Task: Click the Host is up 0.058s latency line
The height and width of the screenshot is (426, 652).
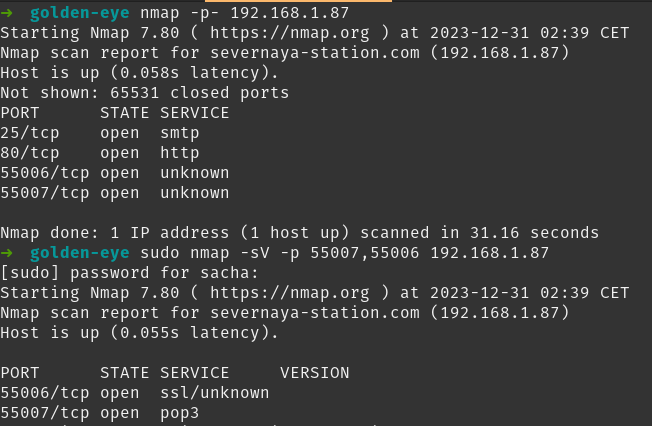Action: click(x=139, y=73)
